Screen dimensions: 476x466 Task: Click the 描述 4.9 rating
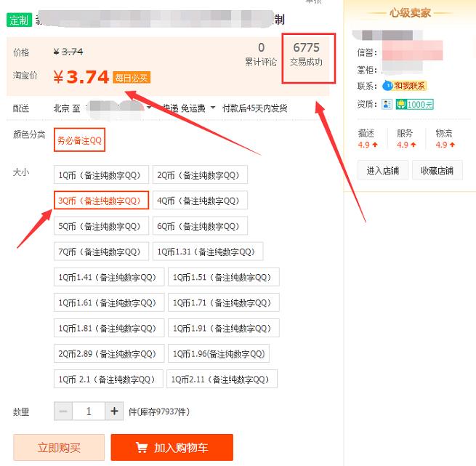(367, 139)
